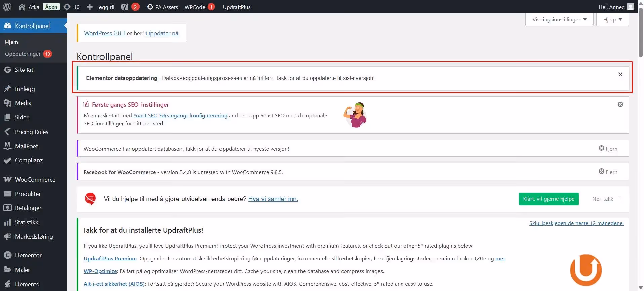
Task: Click the red 2 badge beside the Yoast icon
Action: pyautogui.click(x=135, y=7)
